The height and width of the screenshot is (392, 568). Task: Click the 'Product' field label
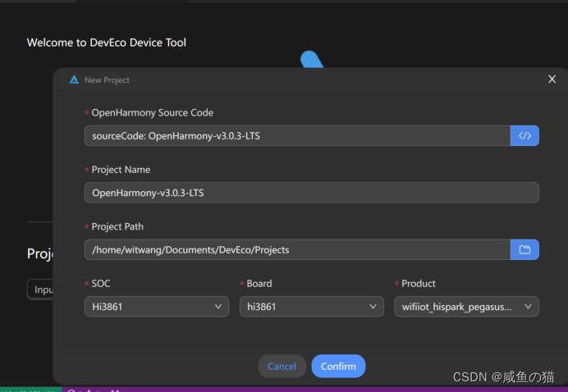click(419, 284)
